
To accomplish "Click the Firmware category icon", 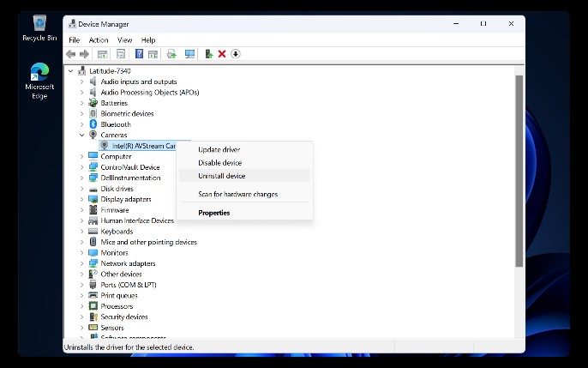I will (93, 209).
